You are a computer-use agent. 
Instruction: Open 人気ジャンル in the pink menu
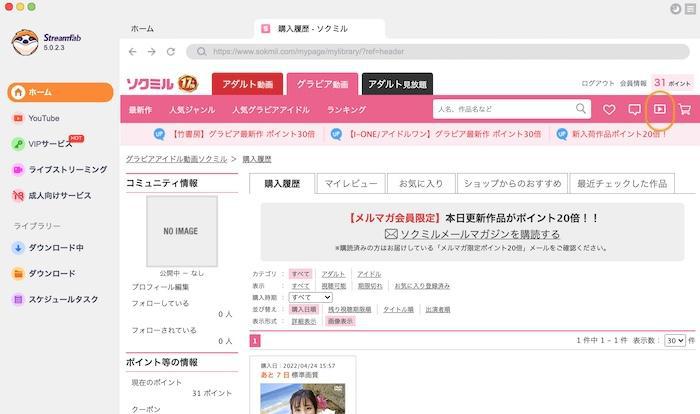tap(192, 109)
